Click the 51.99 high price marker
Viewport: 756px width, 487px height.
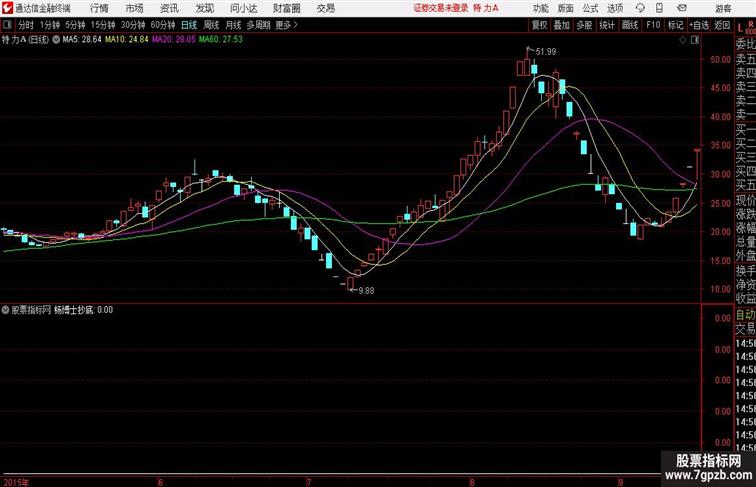coord(546,52)
